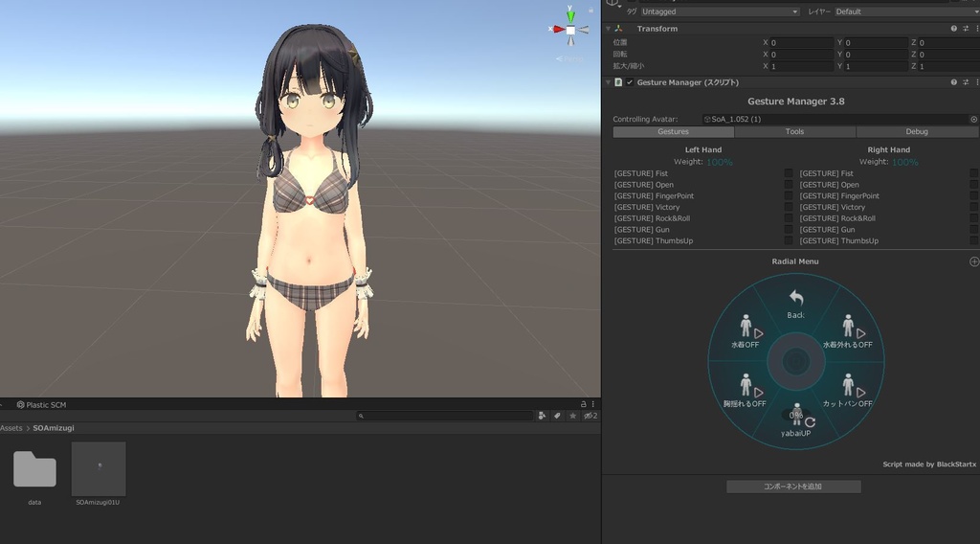980x544 pixels.
Task: Click Search by Type icon in Project panel
Action: (x=542, y=416)
